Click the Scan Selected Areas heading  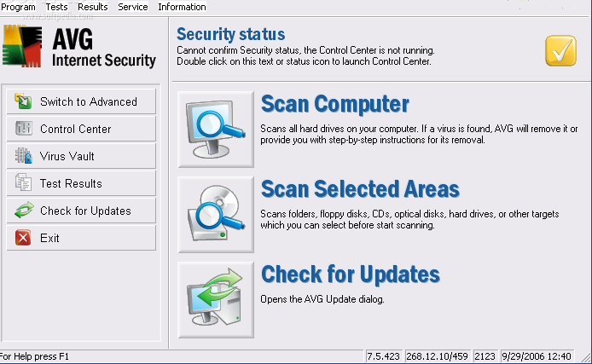point(360,189)
